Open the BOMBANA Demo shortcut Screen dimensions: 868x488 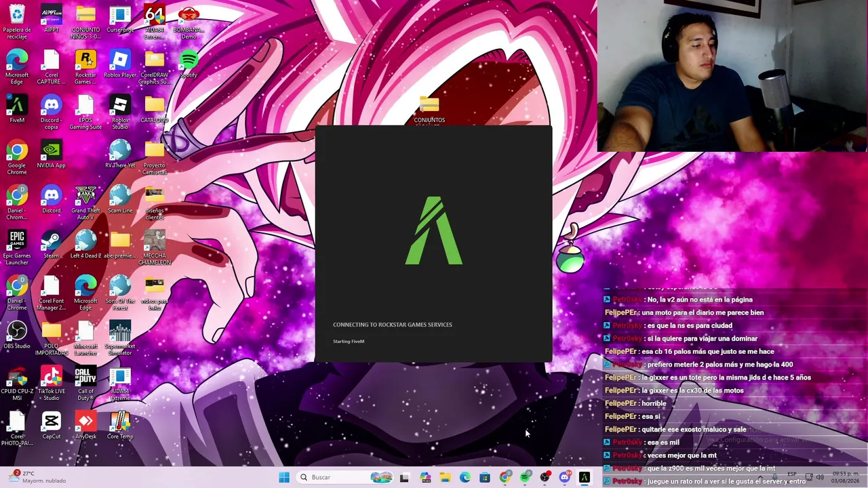click(189, 22)
